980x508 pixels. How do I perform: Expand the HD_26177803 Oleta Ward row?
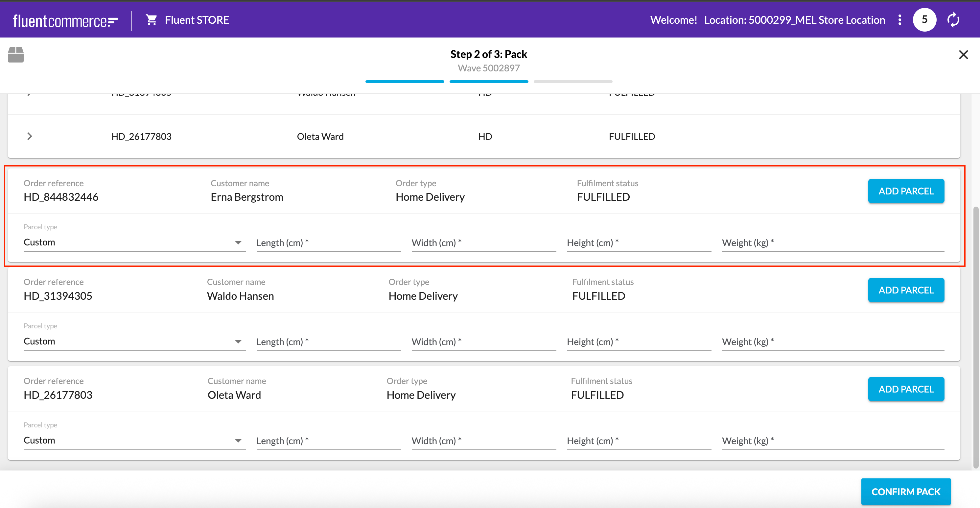(x=30, y=136)
